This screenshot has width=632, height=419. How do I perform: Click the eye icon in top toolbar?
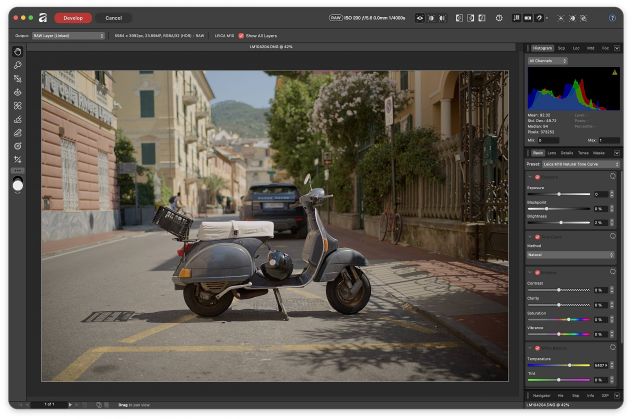[420, 18]
